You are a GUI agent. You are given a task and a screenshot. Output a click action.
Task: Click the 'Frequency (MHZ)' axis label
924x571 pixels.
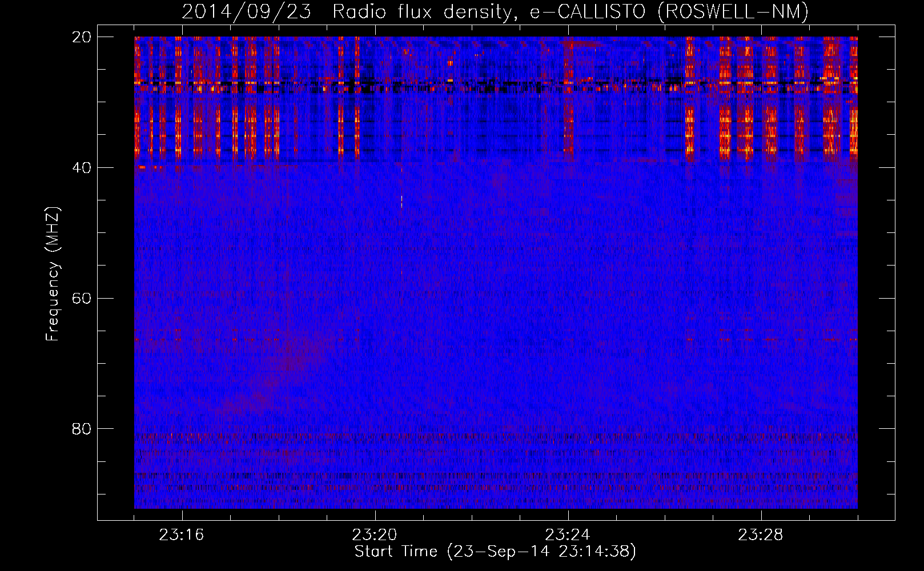point(53,274)
